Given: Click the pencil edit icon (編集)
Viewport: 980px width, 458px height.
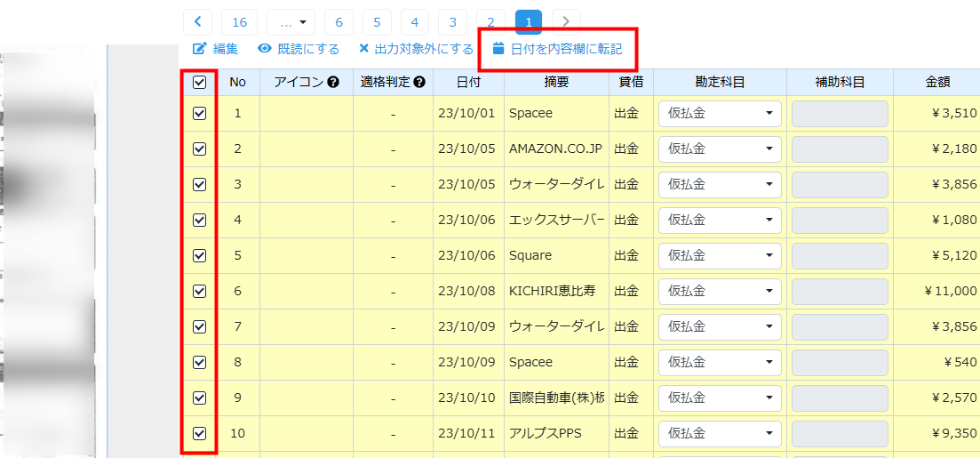Looking at the screenshot, I should [199, 49].
